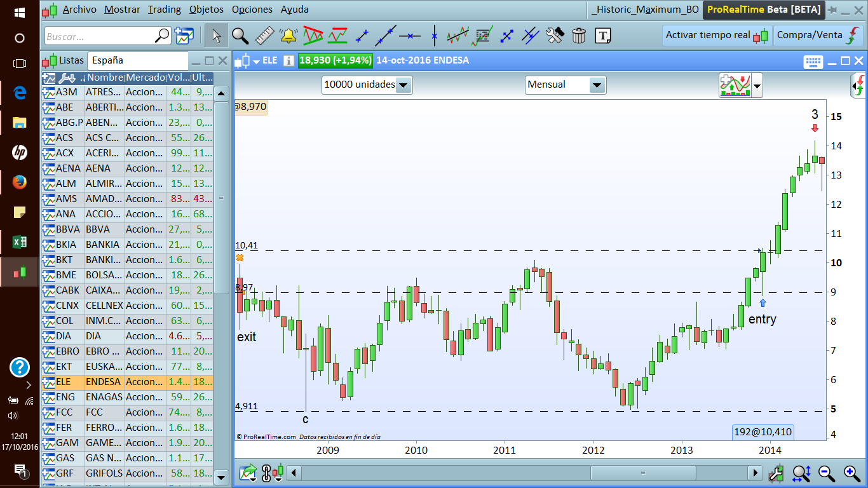Click the horizontal chart scrollbar thumb

643,473
